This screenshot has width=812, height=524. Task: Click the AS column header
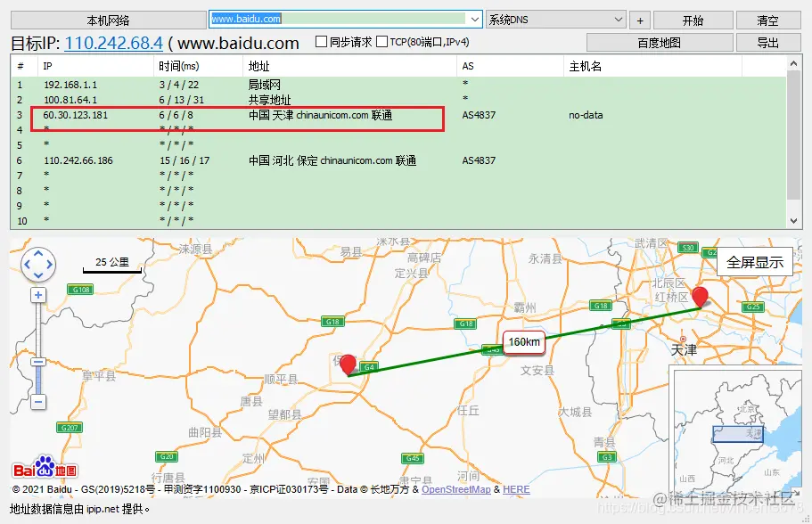(510, 66)
